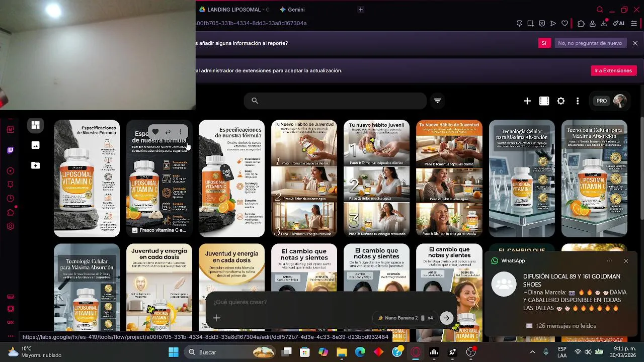This screenshot has height=362, width=644.
Task: Click the search magnifier in Flow search bar
Action: click(255, 101)
